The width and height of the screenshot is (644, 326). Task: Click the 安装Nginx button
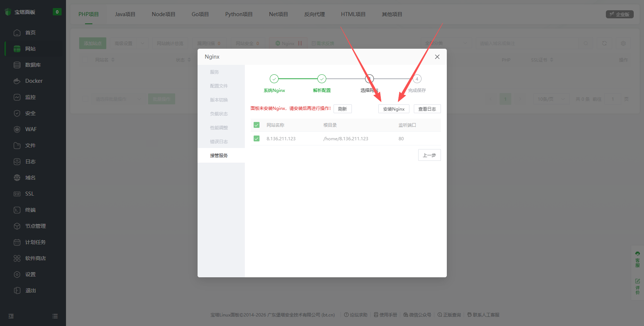tap(394, 109)
